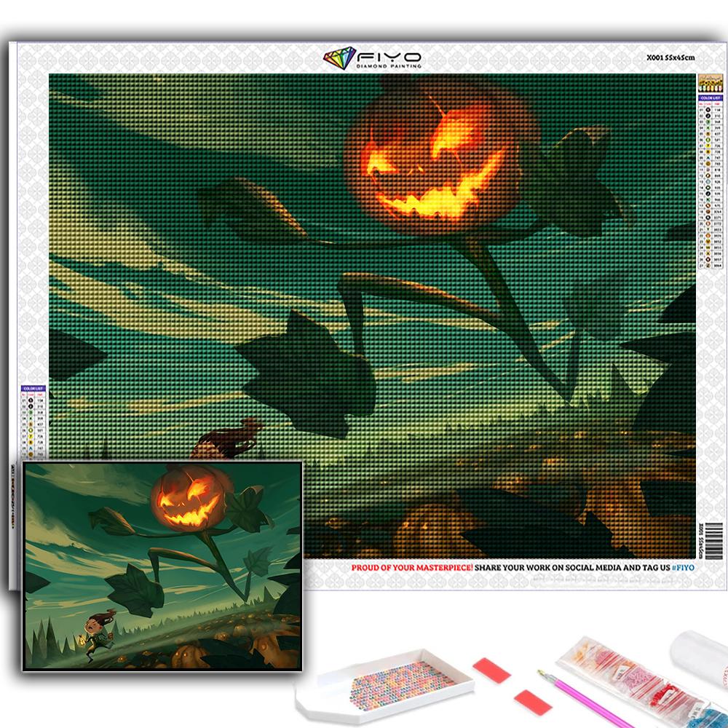Click the pink diamond painting pen

coord(577,698)
